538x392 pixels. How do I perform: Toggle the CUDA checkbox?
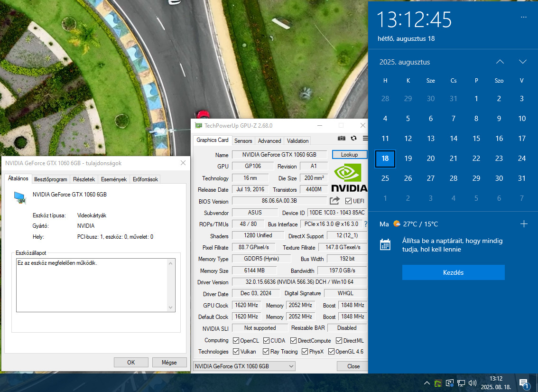click(x=266, y=341)
